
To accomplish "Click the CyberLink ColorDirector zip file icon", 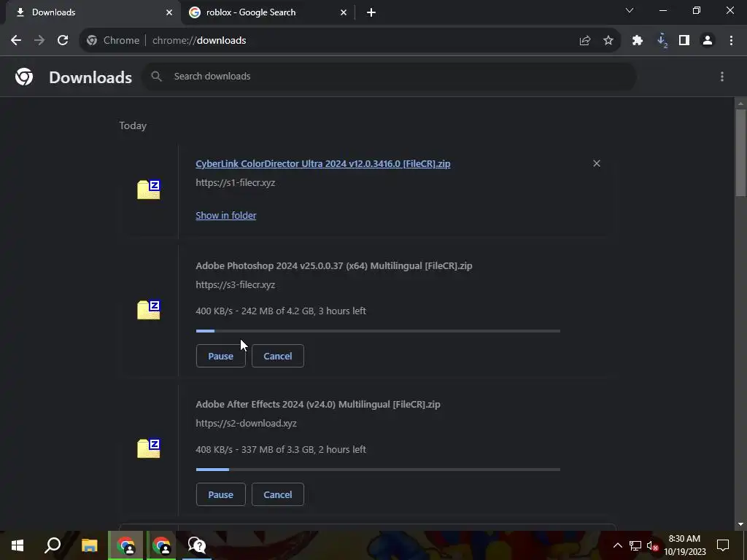I will (149, 190).
